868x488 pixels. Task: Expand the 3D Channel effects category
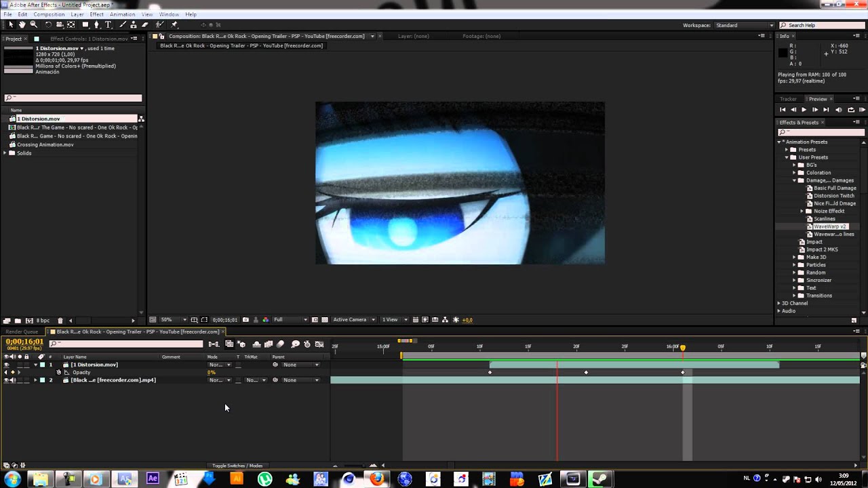click(779, 304)
